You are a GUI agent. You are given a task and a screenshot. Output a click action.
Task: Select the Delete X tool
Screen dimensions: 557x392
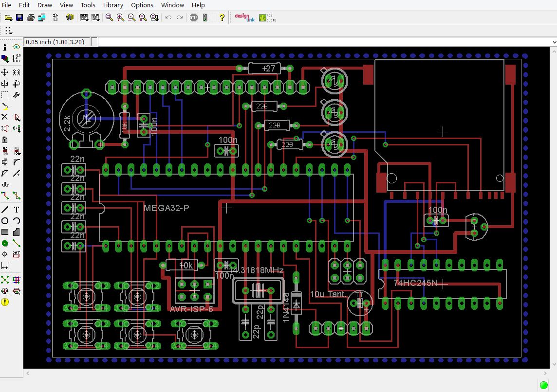(x=4, y=117)
